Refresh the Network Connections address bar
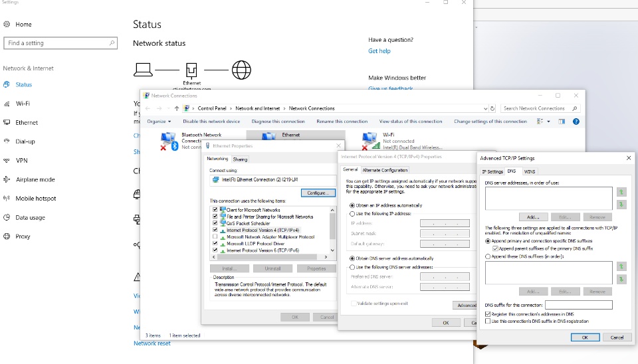 coord(492,108)
